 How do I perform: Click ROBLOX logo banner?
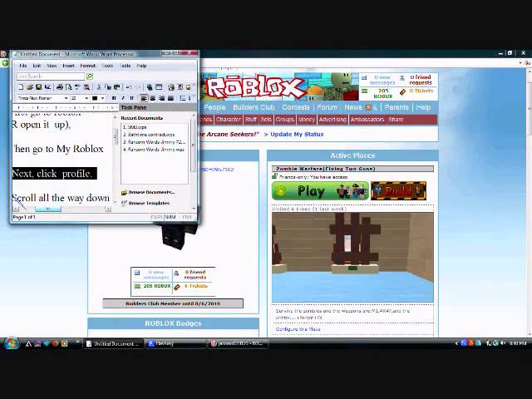coord(255,87)
